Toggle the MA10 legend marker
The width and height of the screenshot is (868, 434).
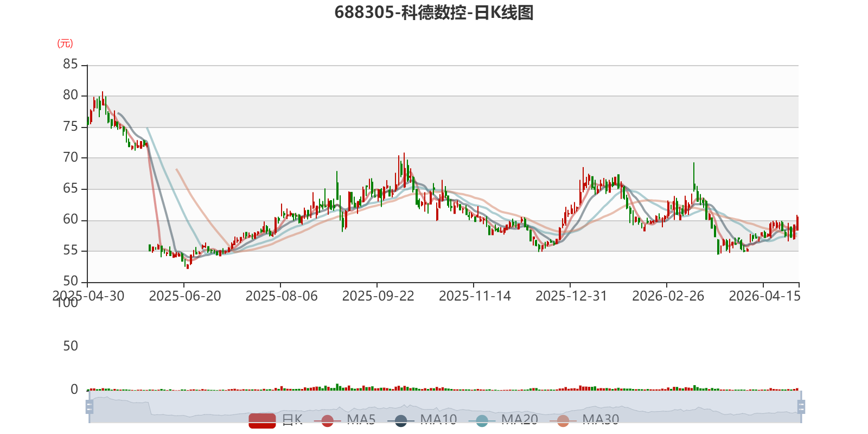[401, 420]
